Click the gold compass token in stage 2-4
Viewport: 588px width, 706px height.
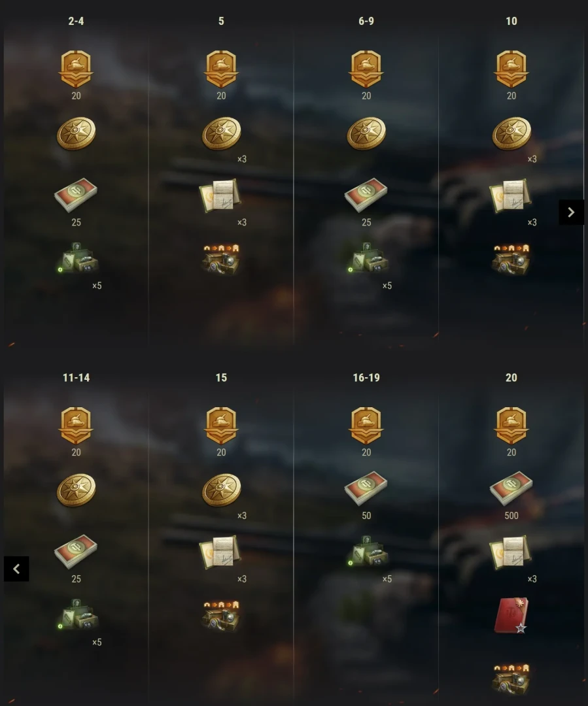click(x=76, y=133)
